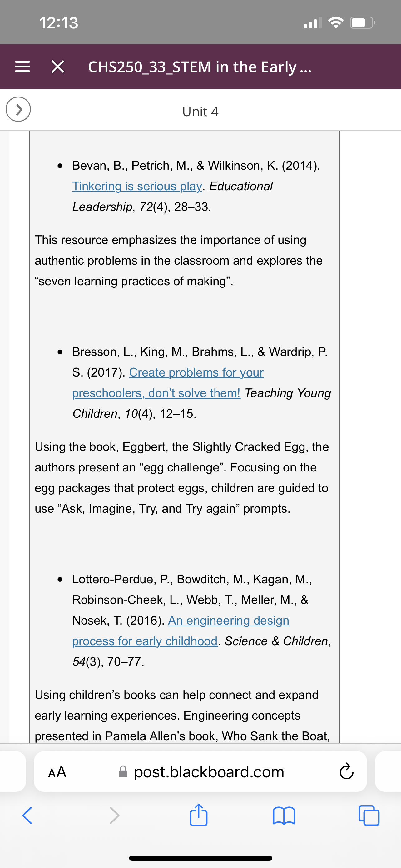Expand the side panel chevron circle
401x868 pixels.
coord(18,109)
